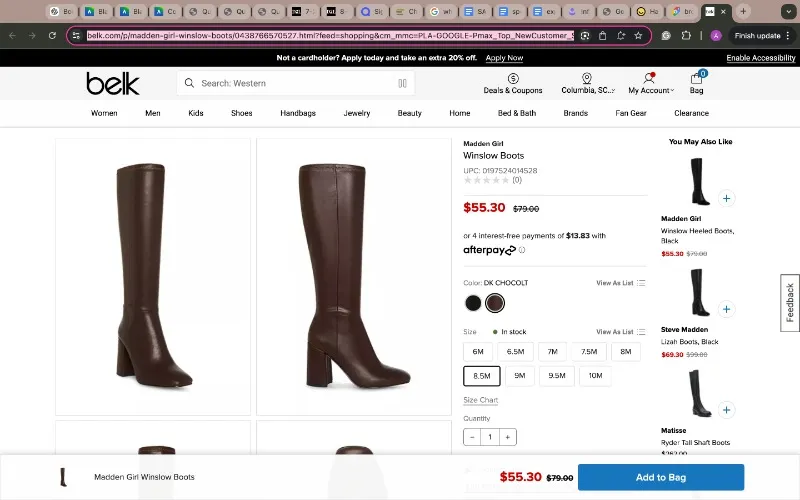800x500 pixels.
Task: Open Deals & Coupons
Action: click(x=513, y=84)
